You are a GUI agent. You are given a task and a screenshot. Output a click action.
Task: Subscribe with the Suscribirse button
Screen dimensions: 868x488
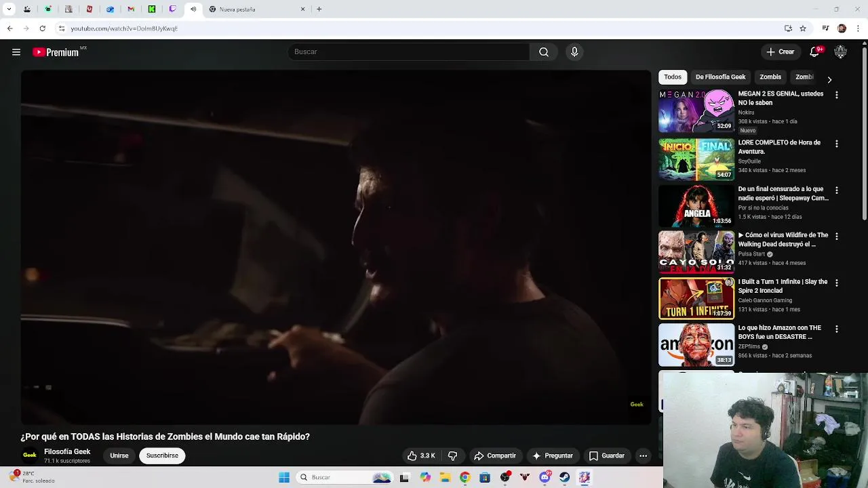click(x=162, y=456)
